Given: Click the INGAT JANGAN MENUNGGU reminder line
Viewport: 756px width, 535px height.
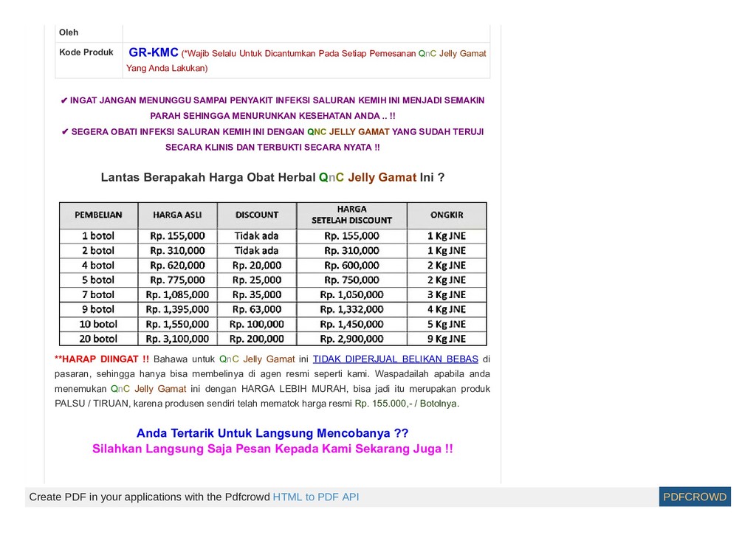Looking at the screenshot, I should coord(272,108).
